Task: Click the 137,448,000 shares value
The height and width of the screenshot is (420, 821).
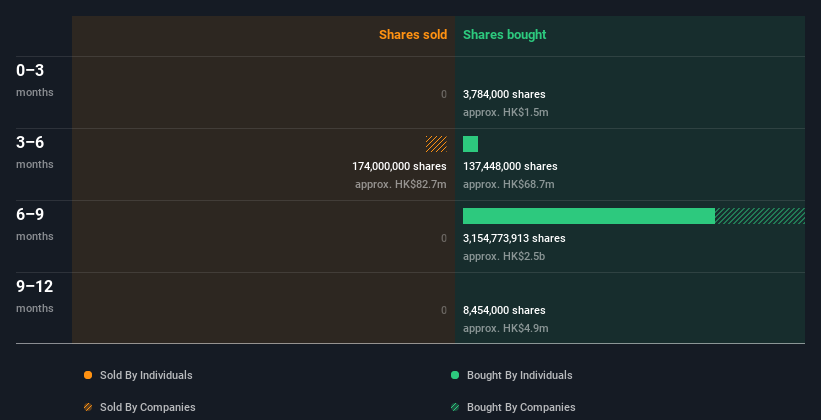Action: (x=510, y=167)
